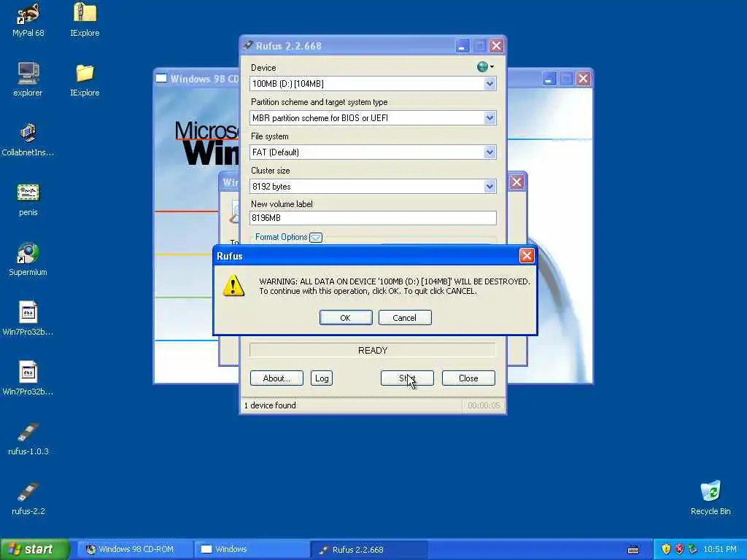Switch to Rufus 2.2.668 taskbar item
The image size is (747, 560).
pos(368,549)
